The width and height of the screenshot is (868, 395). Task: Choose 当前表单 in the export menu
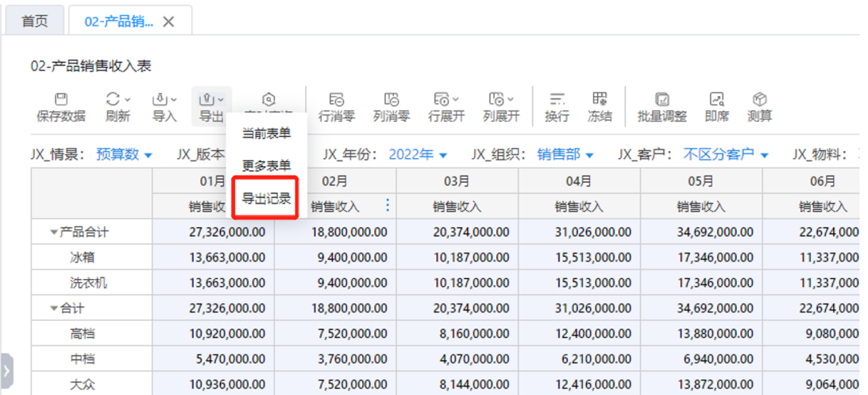pos(266,134)
